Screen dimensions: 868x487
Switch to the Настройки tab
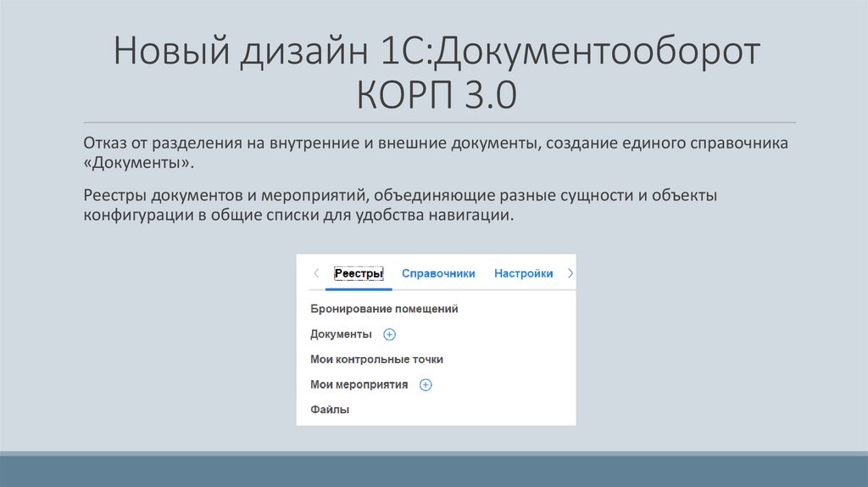[x=523, y=274]
